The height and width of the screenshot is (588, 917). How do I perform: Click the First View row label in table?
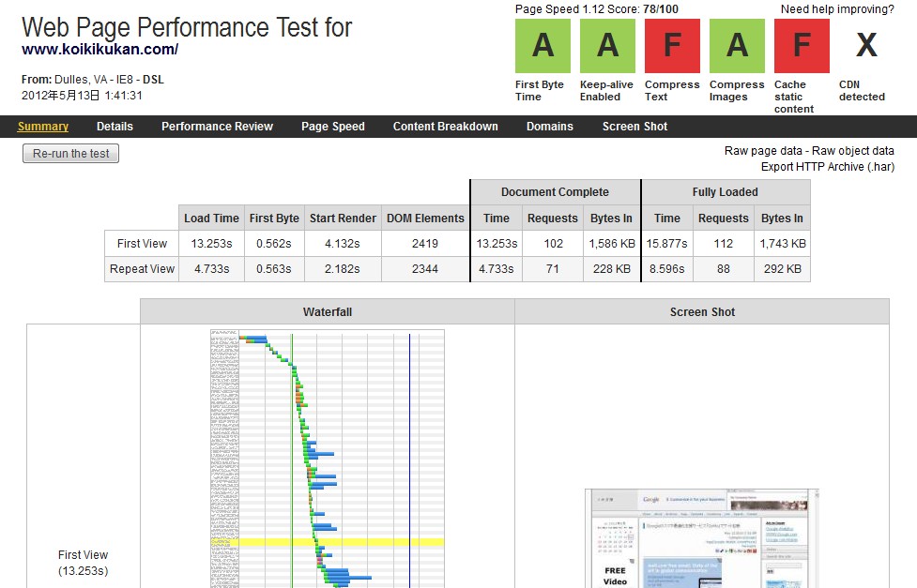142,244
